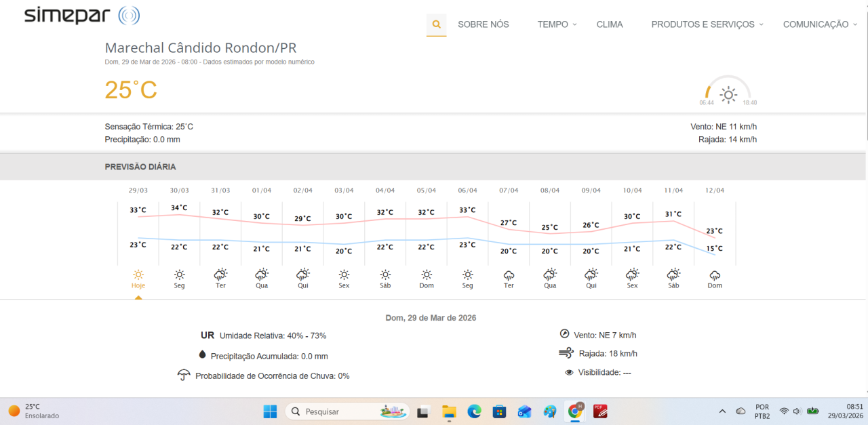This screenshot has height=425, width=868.
Task: Open the CLIMA menu item
Action: pos(610,24)
